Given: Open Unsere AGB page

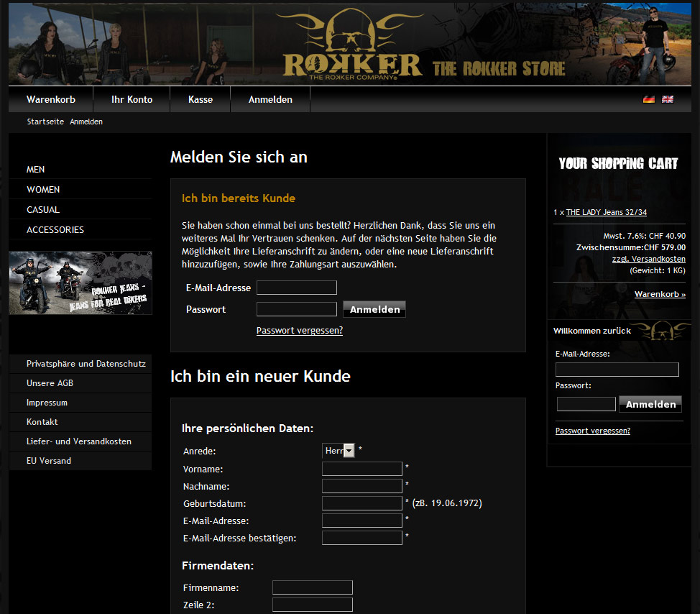Looking at the screenshot, I should pos(80,383).
